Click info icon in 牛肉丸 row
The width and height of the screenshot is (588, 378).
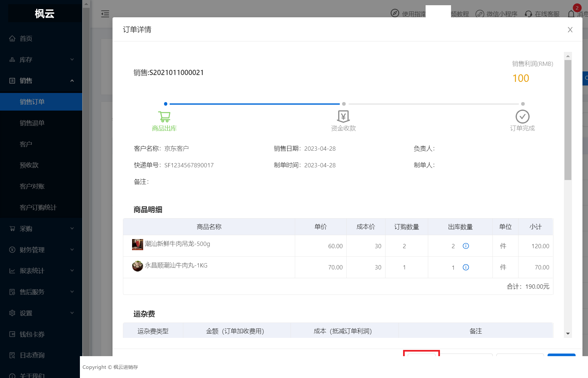pyautogui.click(x=466, y=267)
